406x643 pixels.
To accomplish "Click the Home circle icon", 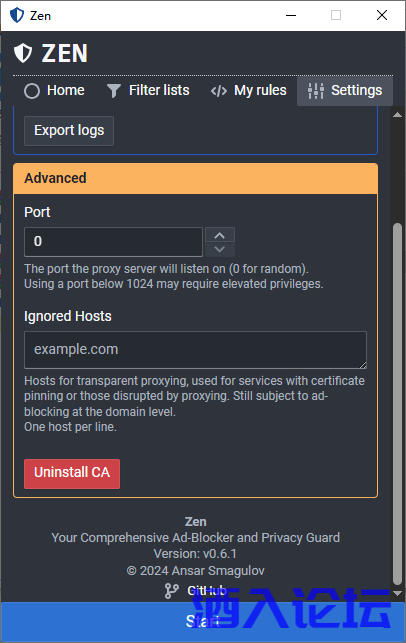I will coord(32,91).
